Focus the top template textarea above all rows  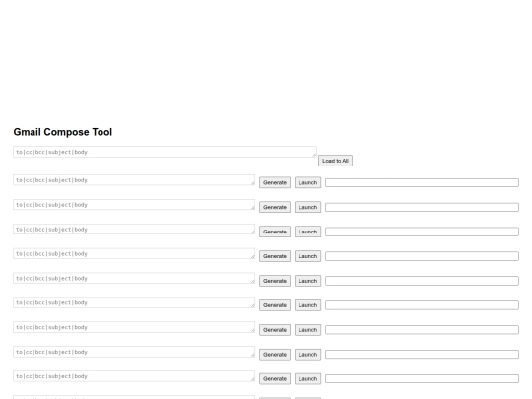pyautogui.click(x=165, y=152)
